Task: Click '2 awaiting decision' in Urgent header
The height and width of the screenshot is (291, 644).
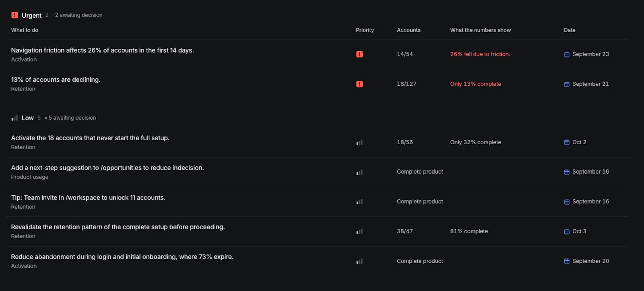Action: click(x=79, y=15)
